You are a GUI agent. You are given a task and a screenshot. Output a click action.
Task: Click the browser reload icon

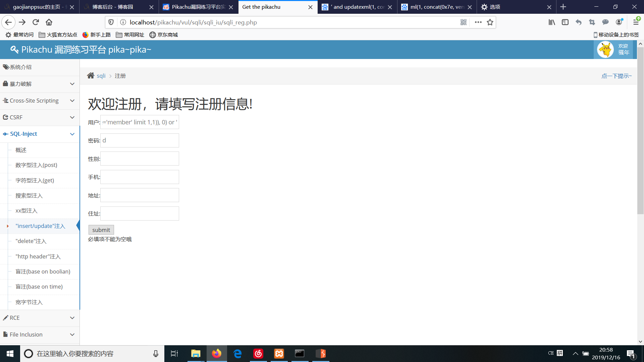click(x=36, y=22)
